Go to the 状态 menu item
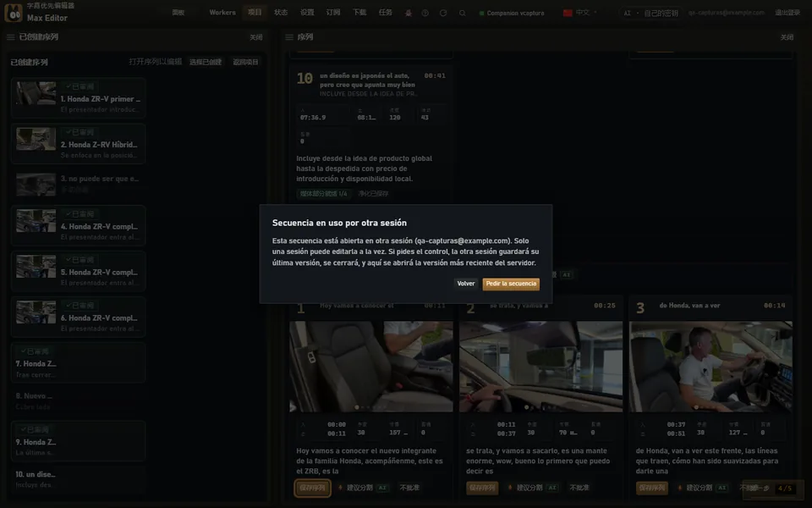812x508 pixels. (x=281, y=13)
